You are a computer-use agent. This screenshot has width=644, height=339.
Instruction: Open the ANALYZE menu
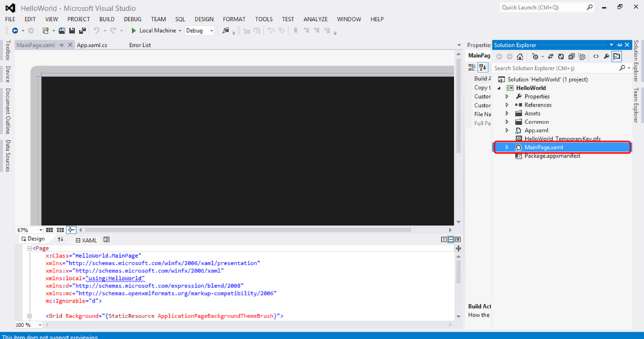click(316, 19)
